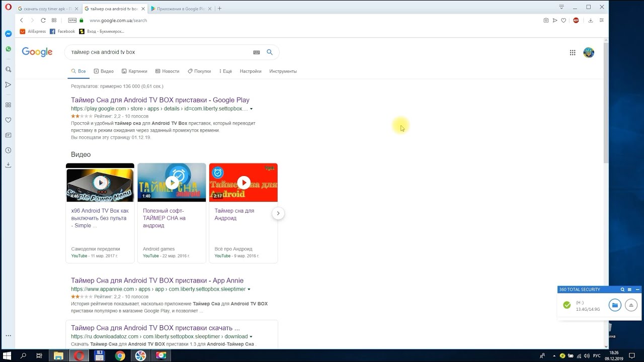Switch to the 'Приложения в Google Play' tab
This screenshot has width=644, height=362.
click(181, 9)
